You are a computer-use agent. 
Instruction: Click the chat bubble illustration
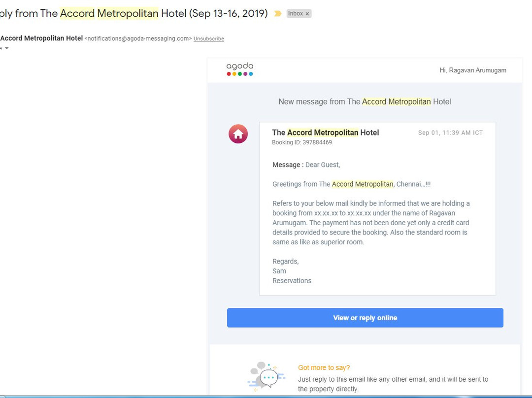[x=266, y=377]
